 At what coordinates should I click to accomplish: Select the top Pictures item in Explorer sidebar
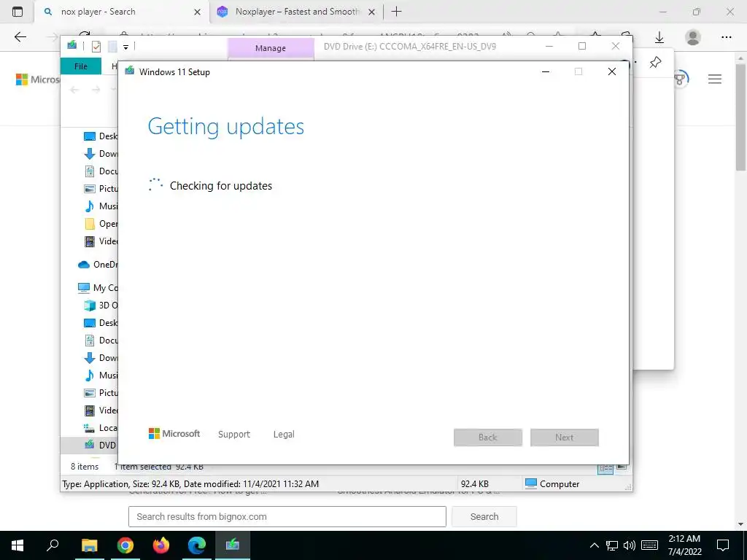pos(101,189)
